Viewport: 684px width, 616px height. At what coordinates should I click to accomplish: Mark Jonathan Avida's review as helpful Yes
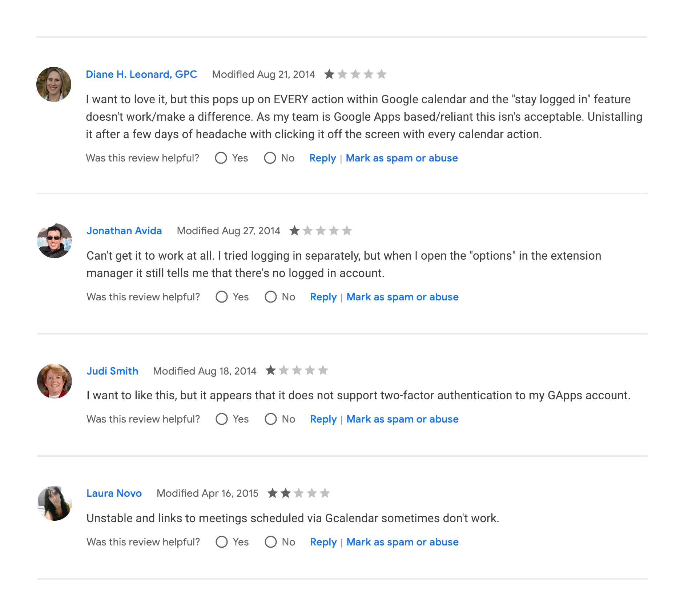click(x=222, y=297)
